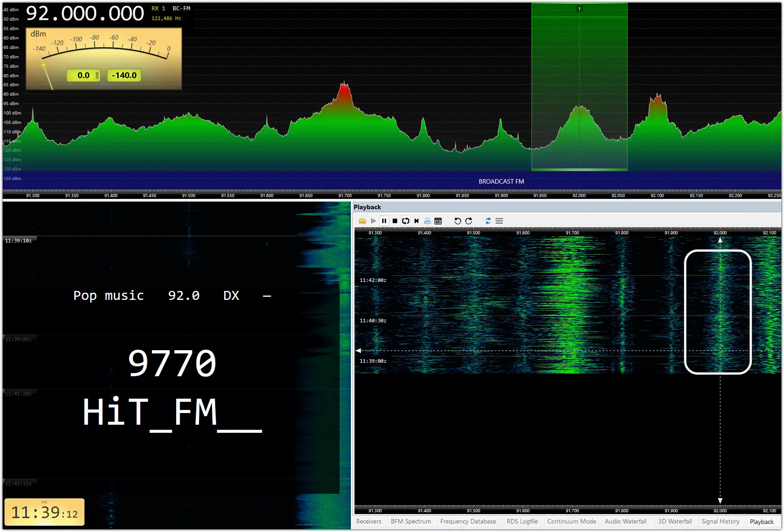The image size is (784, 532).
Task: Pause the playback
Action: pyautogui.click(x=384, y=221)
